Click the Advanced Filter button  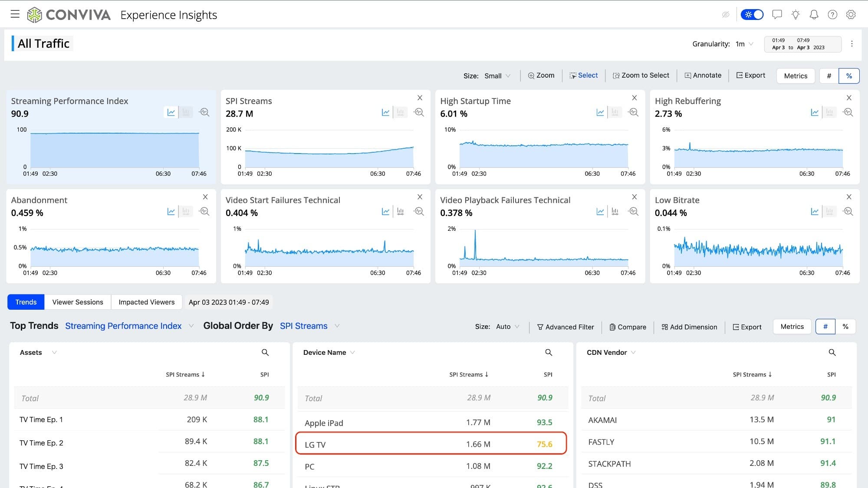click(x=566, y=327)
